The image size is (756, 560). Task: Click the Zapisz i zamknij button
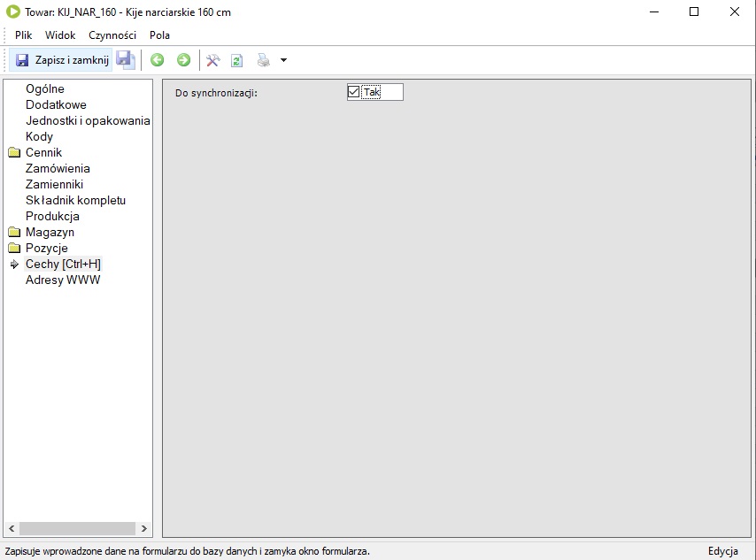tap(61, 60)
